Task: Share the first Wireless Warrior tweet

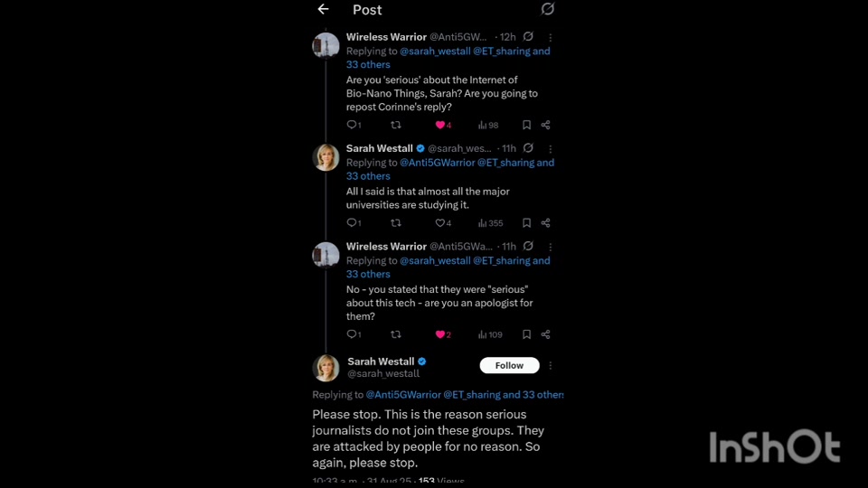Action: pos(545,125)
